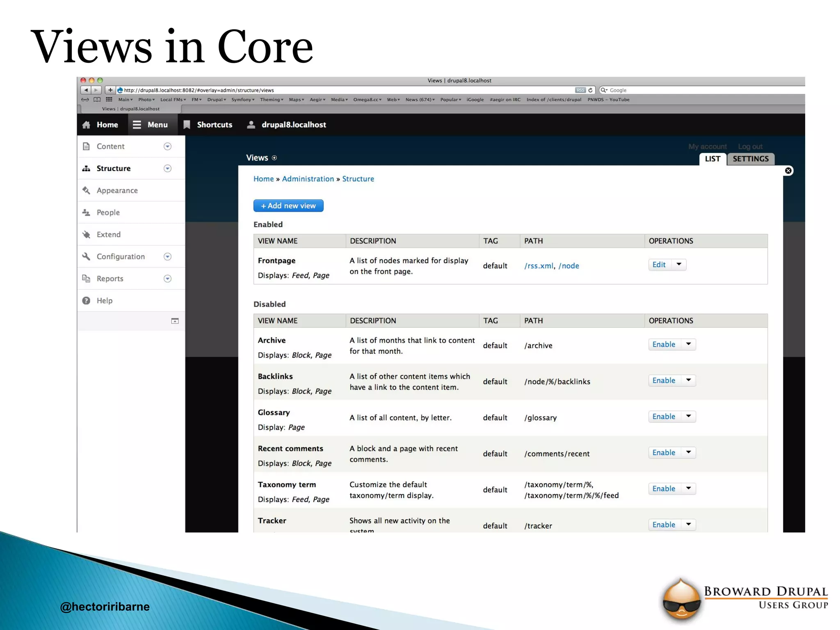Image resolution: width=840 pixels, height=630 pixels.
Task: Click the user icon beside drupal8.localhost
Action: [251, 125]
